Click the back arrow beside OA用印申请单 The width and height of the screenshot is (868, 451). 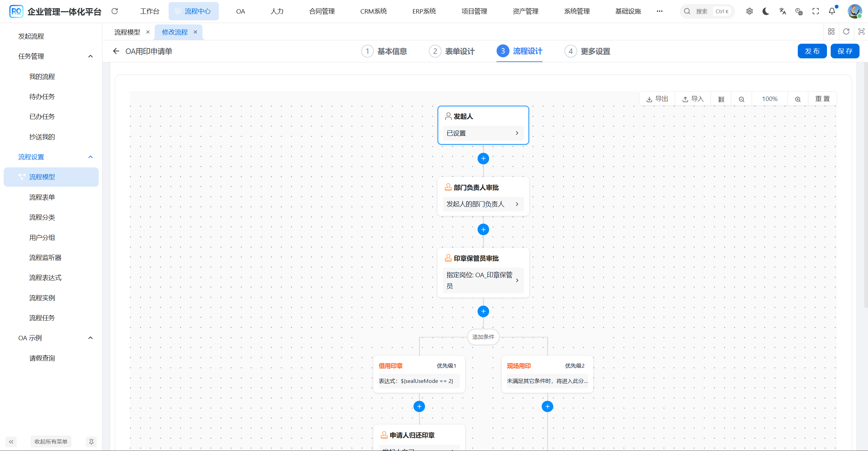(116, 51)
